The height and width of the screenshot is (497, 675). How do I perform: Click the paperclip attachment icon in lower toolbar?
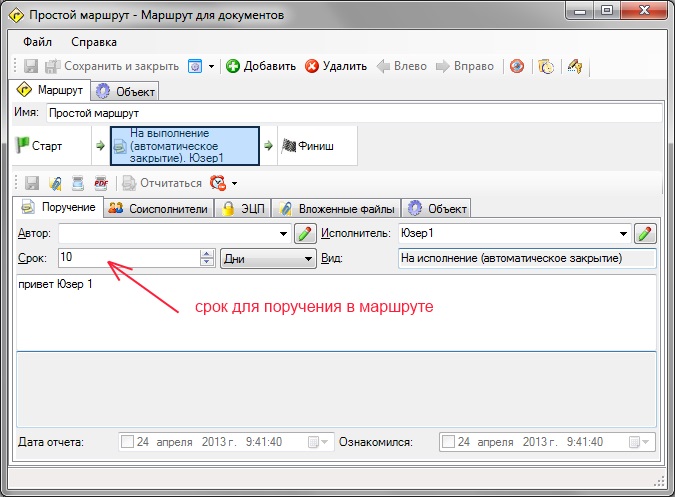point(56,183)
